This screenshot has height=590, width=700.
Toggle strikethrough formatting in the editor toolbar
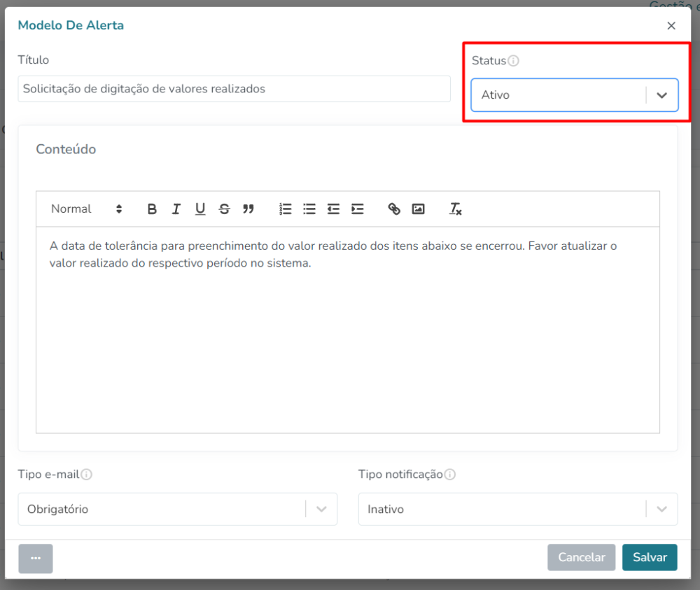coord(224,209)
